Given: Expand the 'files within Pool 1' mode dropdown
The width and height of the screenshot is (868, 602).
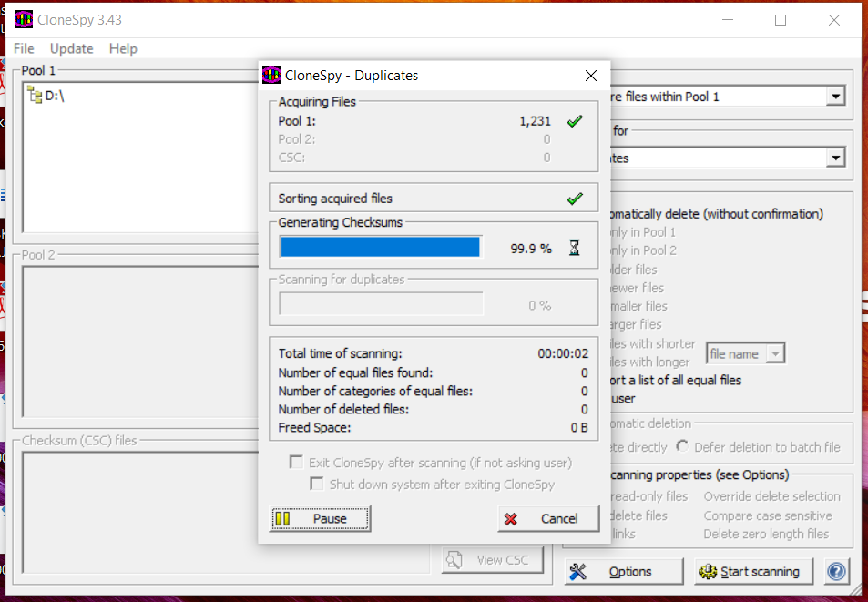Looking at the screenshot, I should pyautogui.click(x=835, y=97).
